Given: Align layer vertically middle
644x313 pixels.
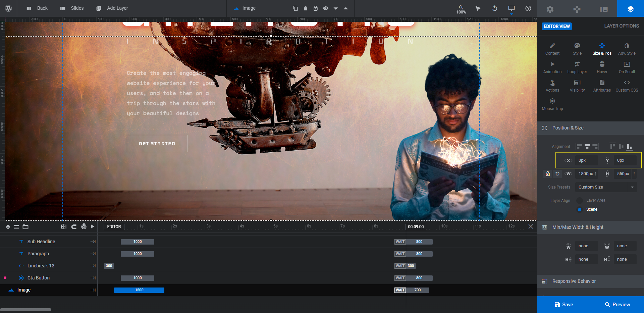Looking at the screenshot, I should click(621, 146).
